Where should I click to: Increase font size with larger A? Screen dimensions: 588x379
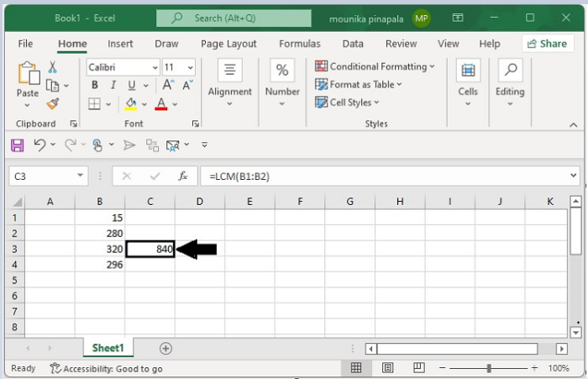click(168, 85)
